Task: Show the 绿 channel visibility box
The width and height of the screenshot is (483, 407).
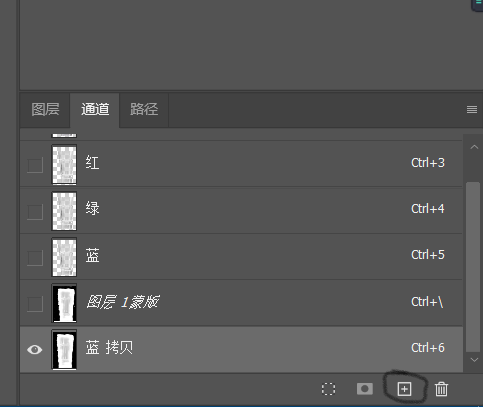Action: point(35,212)
